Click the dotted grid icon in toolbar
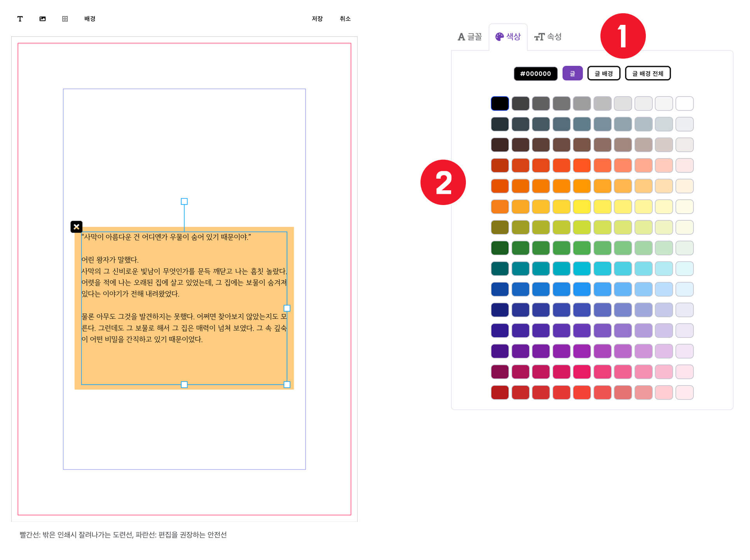 pyautogui.click(x=65, y=19)
